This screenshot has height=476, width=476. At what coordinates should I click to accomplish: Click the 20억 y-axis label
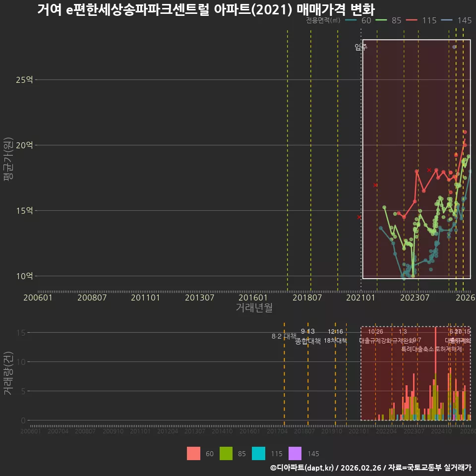(24, 145)
